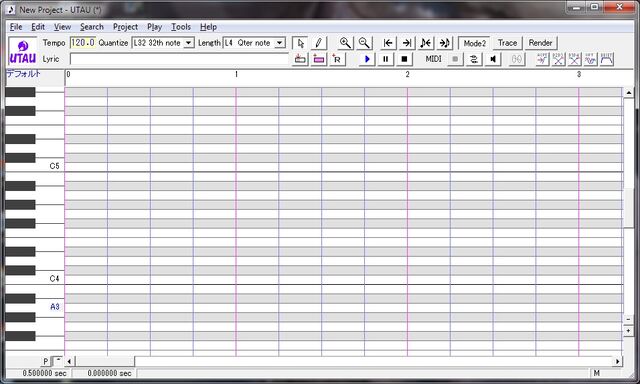Open the Tools menu
The image size is (640, 384).
(181, 27)
